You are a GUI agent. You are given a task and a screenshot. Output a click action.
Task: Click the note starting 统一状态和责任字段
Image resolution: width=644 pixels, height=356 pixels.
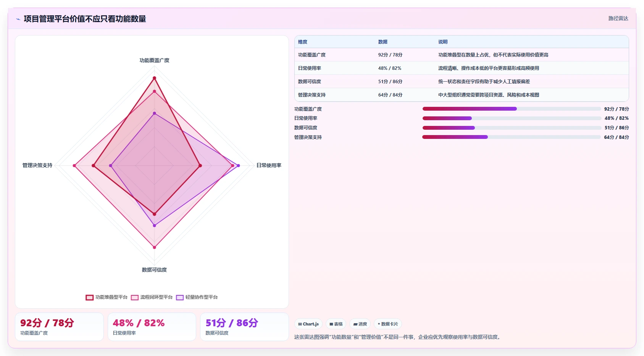pos(484,82)
